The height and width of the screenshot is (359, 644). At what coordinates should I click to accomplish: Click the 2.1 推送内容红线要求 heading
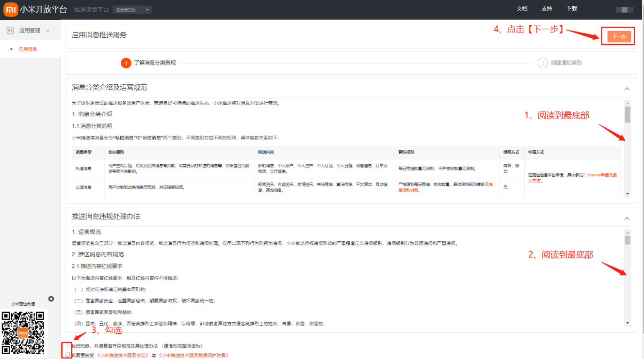(97, 266)
